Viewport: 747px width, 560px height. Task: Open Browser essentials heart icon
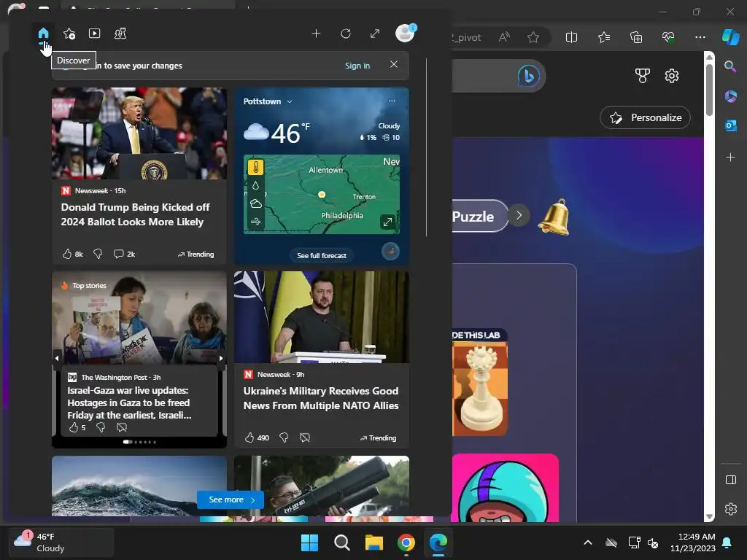(x=668, y=37)
